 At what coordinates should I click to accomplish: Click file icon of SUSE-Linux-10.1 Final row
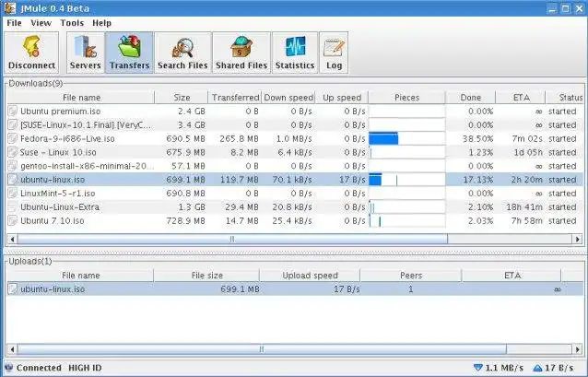coord(13,125)
